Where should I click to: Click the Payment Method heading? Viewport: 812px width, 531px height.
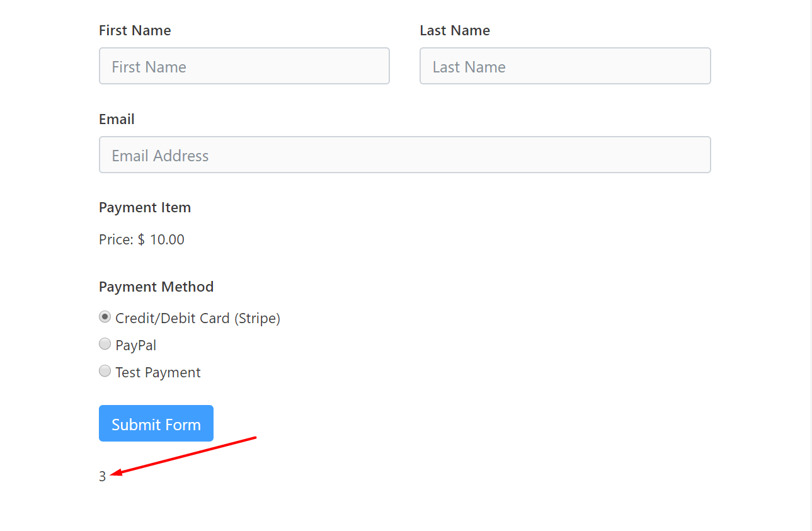[156, 287]
